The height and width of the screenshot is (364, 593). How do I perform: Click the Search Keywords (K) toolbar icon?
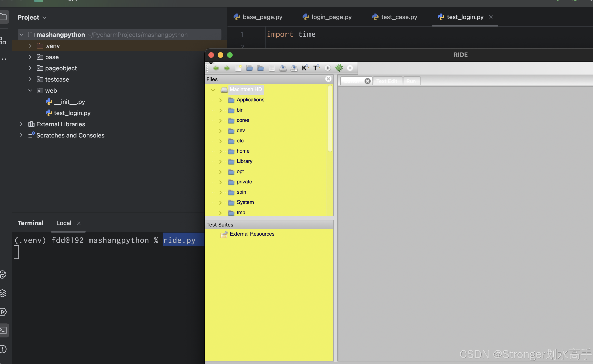[305, 68]
